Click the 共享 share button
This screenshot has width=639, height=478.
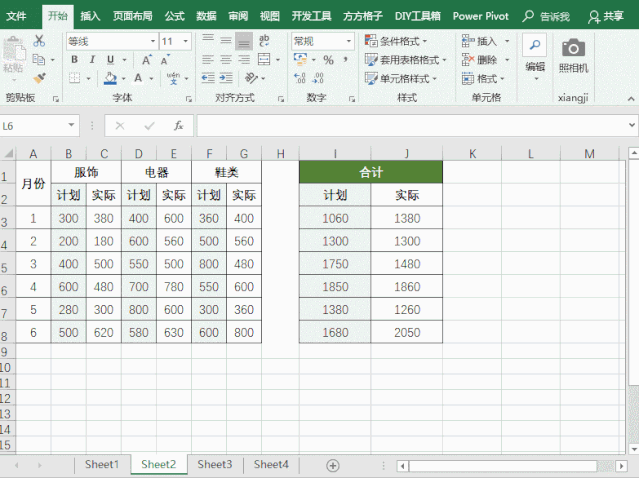pyautogui.click(x=606, y=16)
